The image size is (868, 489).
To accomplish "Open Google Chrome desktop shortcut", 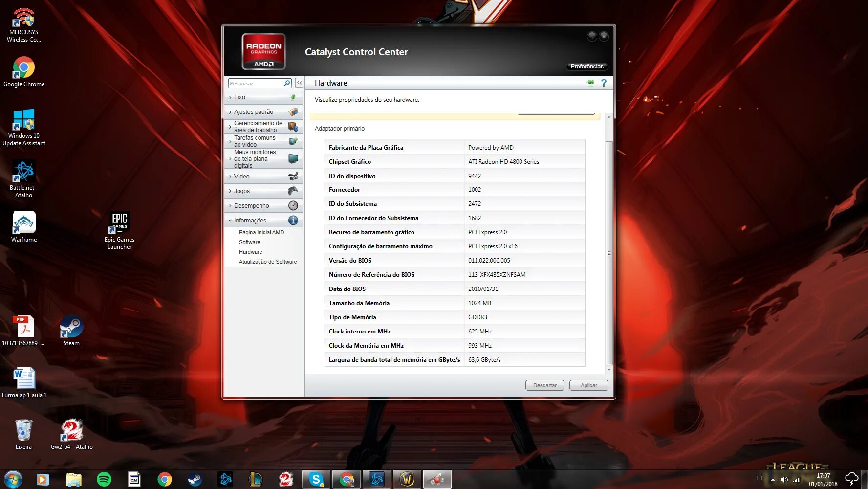I will pos(23,72).
